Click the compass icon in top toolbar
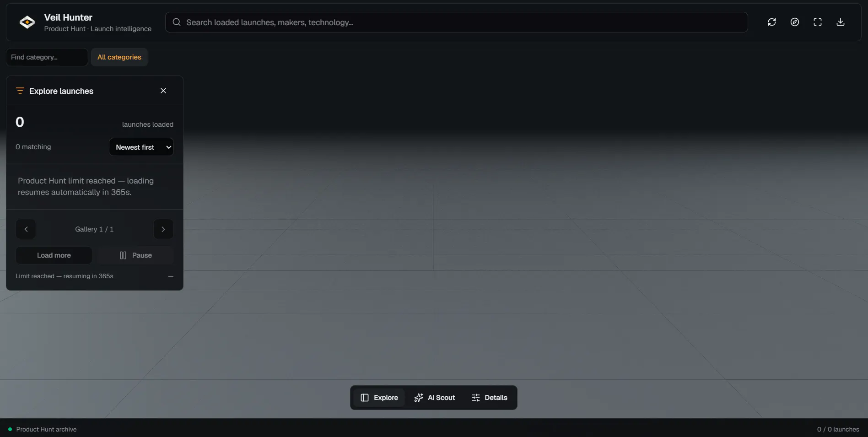 [795, 22]
